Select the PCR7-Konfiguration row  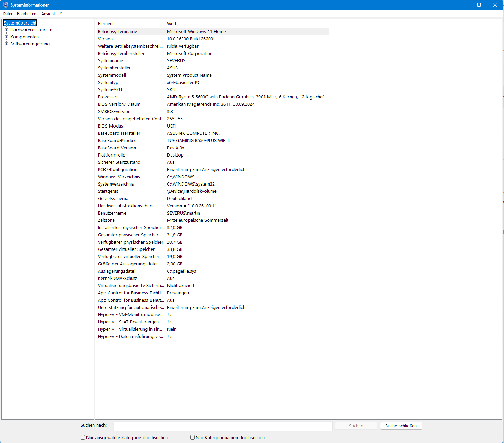[212, 169]
